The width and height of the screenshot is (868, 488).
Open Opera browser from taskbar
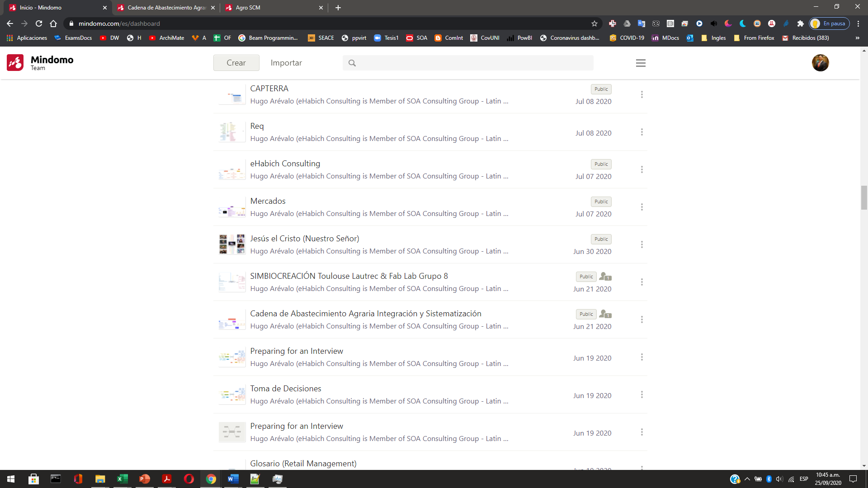[x=189, y=479]
